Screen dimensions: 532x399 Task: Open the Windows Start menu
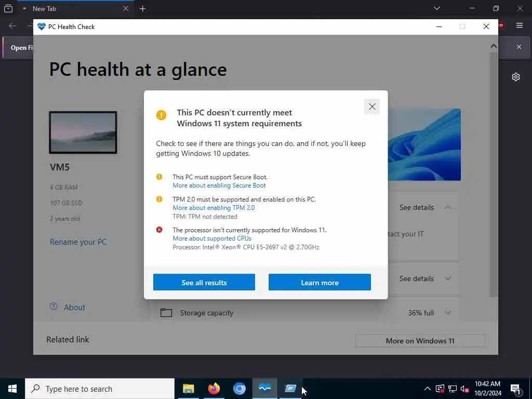(12, 389)
